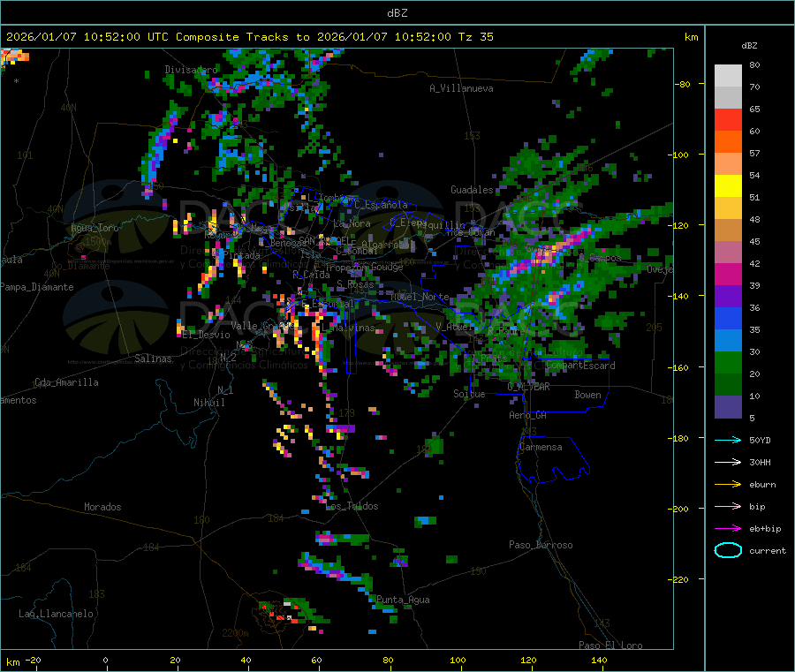The height and width of the screenshot is (672, 795).
Task: Click the 0 km bottom axis label
Action: point(105,660)
